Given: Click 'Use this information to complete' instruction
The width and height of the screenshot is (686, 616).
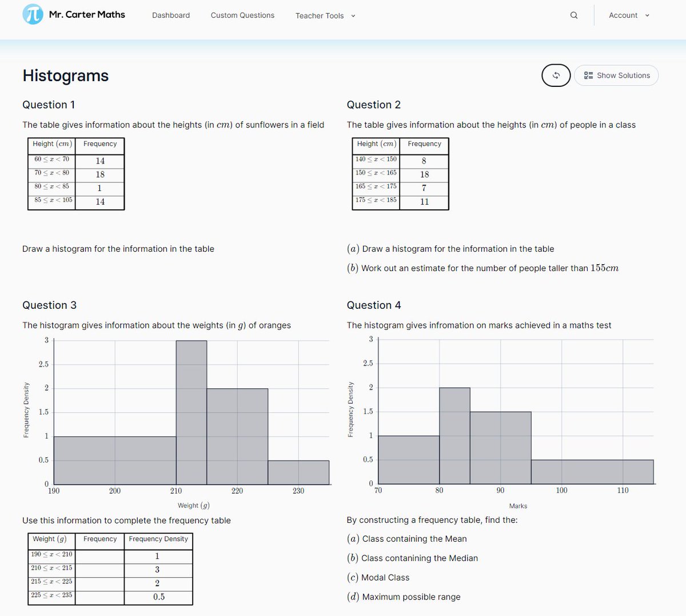Looking at the screenshot, I should [x=126, y=520].
